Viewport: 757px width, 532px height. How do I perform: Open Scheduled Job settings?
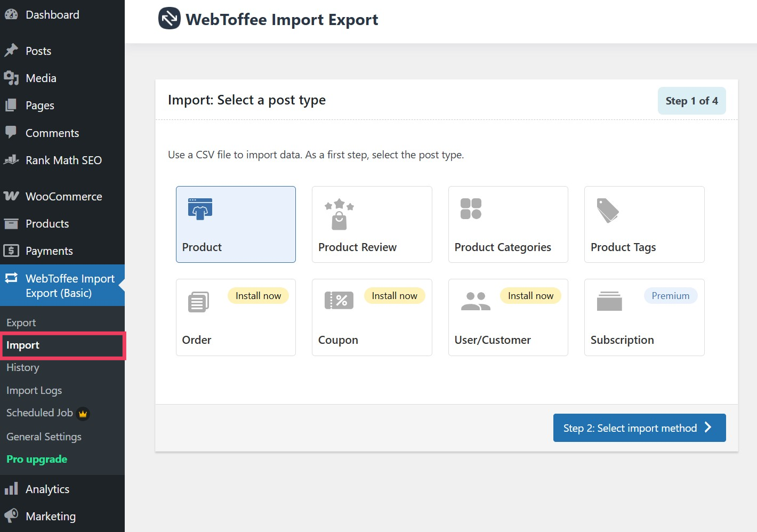(x=39, y=413)
